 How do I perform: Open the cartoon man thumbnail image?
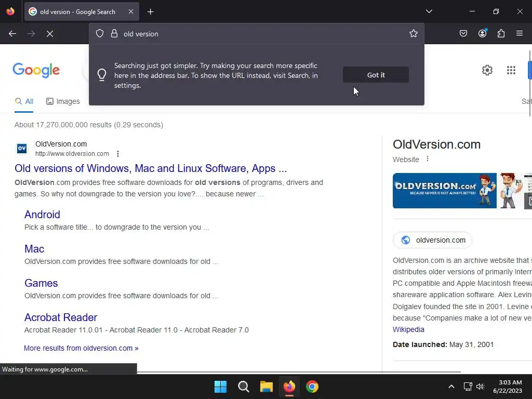pos(510,191)
